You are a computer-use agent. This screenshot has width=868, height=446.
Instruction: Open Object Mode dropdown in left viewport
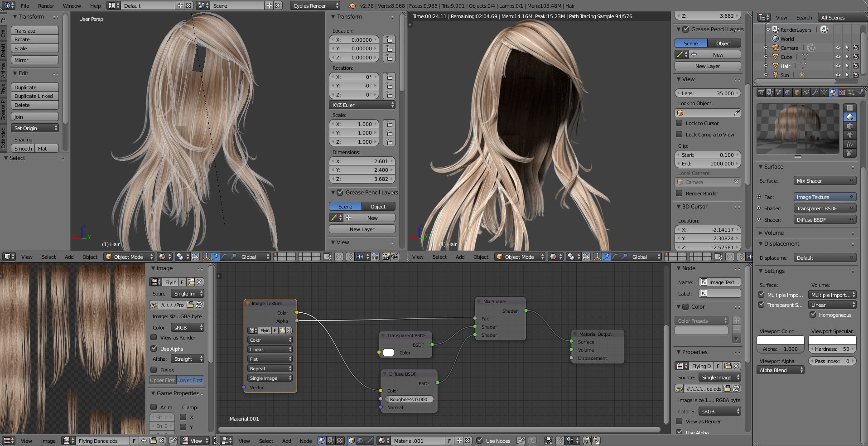tap(129, 257)
